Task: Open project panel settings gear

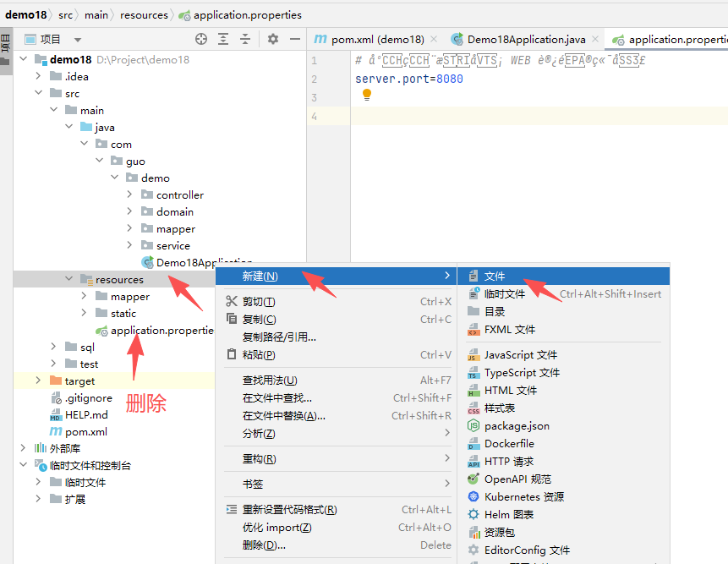Action: (x=272, y=39)
